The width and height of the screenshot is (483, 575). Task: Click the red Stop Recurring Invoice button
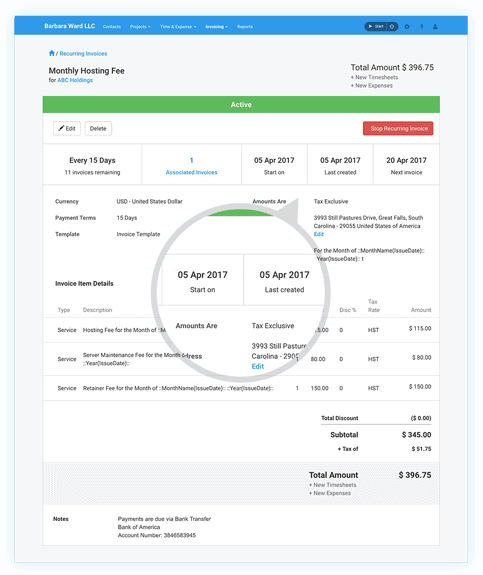398,128
